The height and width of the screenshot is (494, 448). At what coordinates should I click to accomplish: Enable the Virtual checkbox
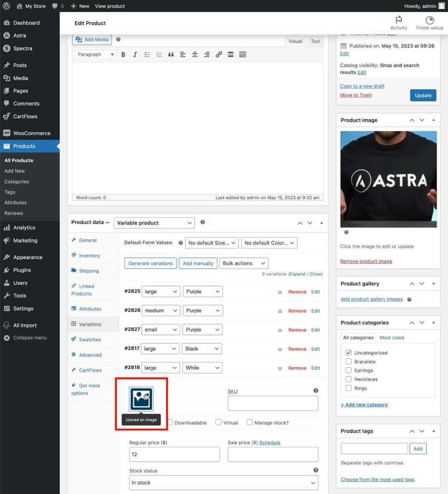pyautogui.click(x=218, y=422)
